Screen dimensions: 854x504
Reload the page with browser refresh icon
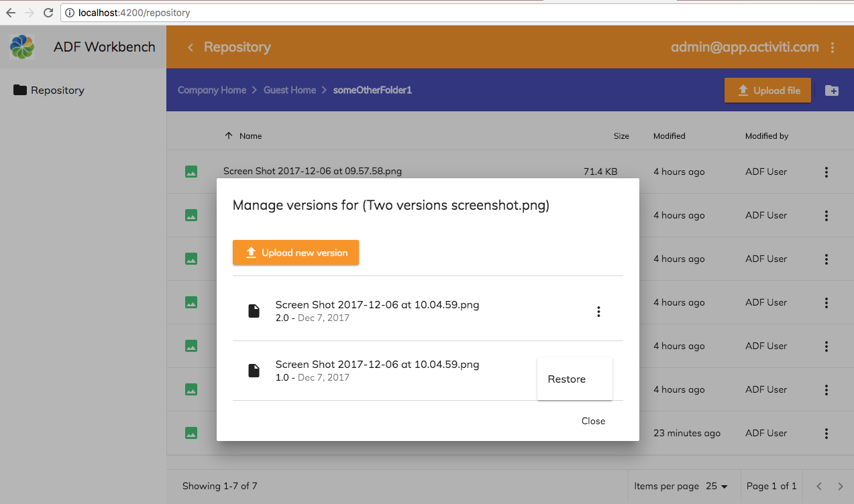pyautogui.click(x=48, y=13)
